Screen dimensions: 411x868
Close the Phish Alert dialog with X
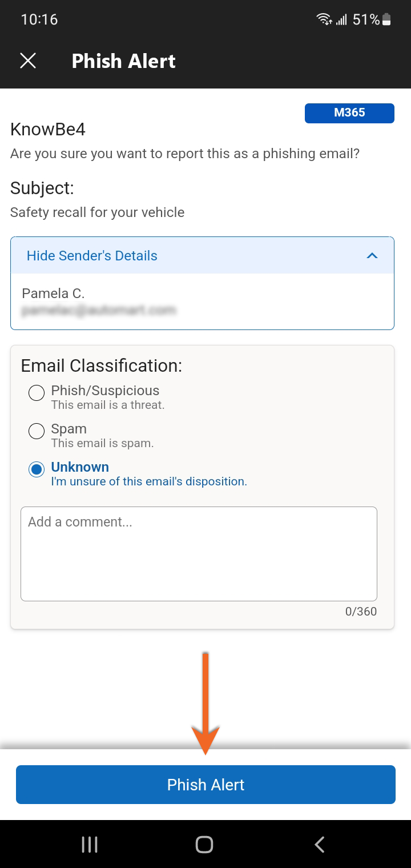(x=28, y=61)
